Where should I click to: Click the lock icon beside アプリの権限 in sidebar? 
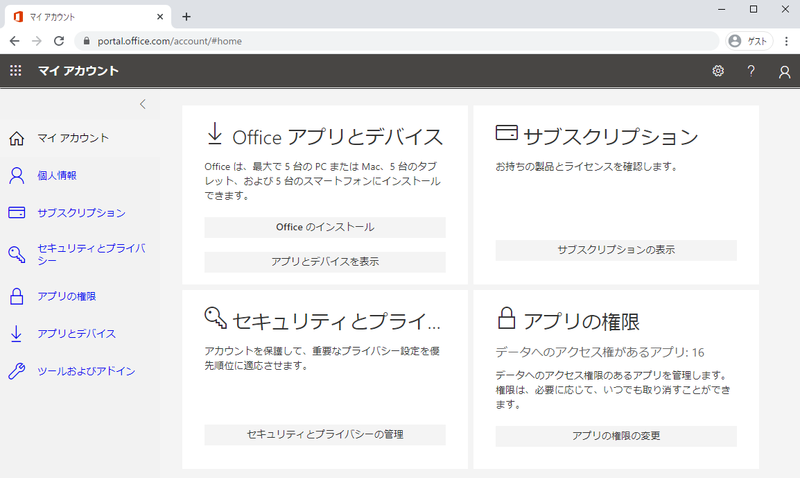coord(16,296)
